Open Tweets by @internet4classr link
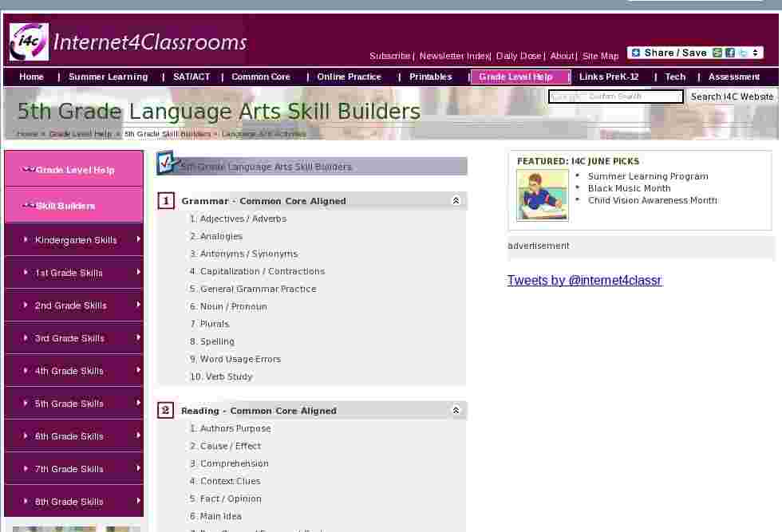This screenshot has height=532, width=782. 584,280
